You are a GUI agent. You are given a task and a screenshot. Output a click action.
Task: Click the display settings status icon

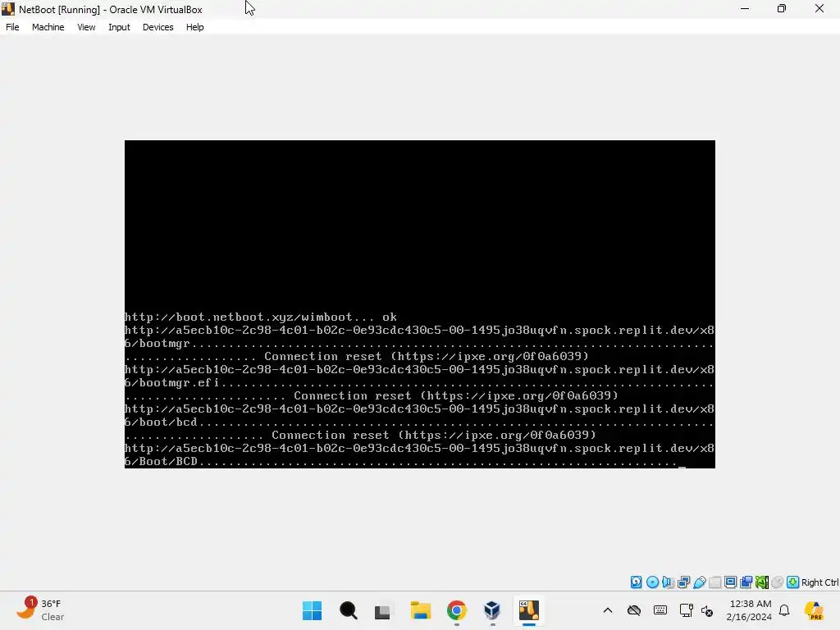[x=730, y=582]
